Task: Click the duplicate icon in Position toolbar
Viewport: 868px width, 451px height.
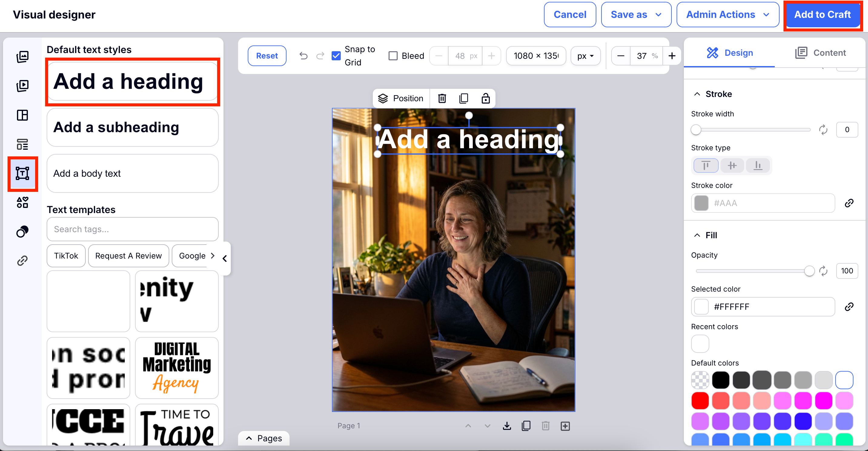Action: pos(464,98)
